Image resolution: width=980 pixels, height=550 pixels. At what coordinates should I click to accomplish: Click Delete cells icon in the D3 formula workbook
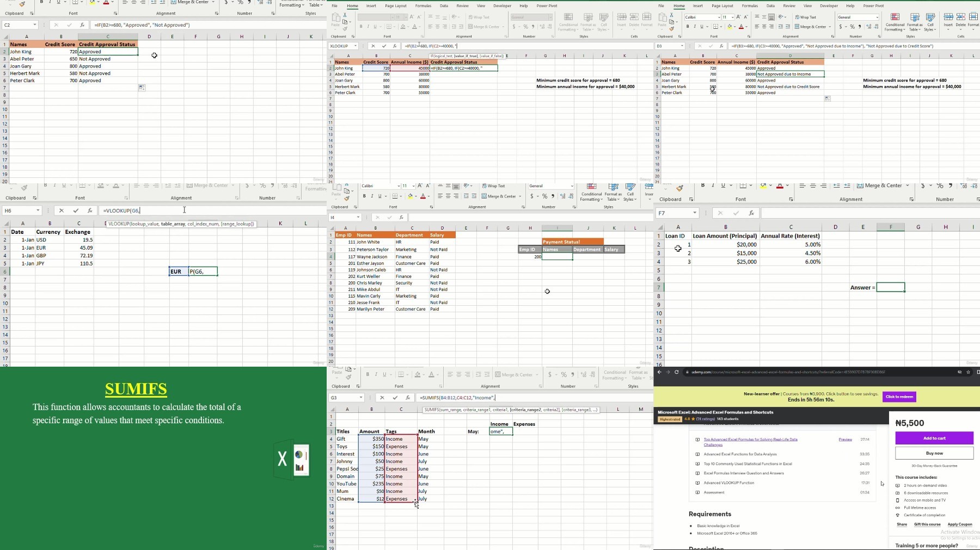point(960,17)
